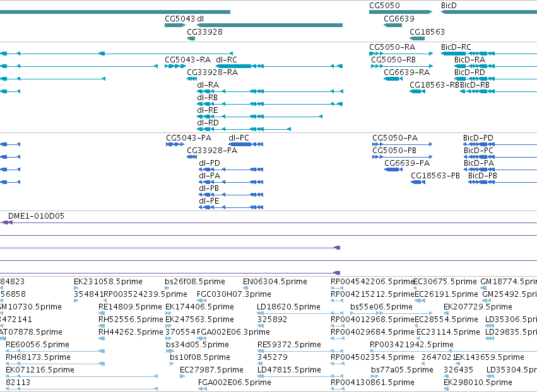Open the bs26f08.5prime EST label

[x=195, y=282]
